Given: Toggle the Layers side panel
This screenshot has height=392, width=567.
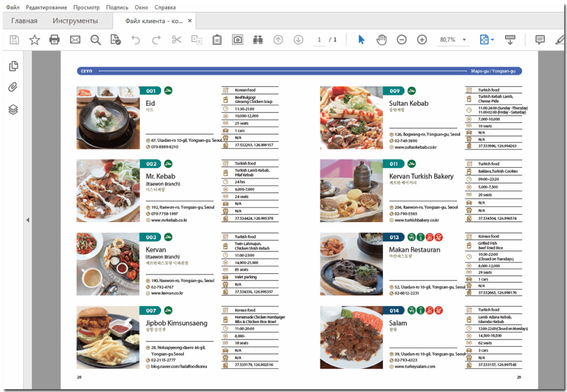Looking at the screenshot, I should coord(13,110).
